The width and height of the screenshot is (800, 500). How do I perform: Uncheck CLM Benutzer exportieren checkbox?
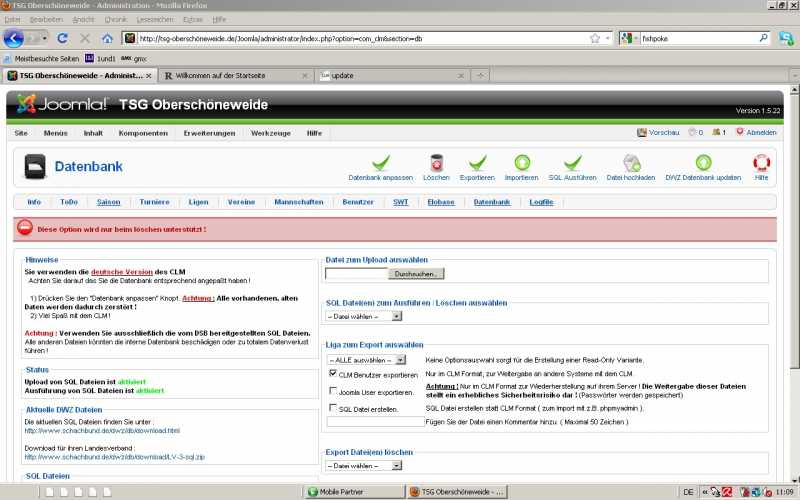pyautogui.click(x=332, y=374)
